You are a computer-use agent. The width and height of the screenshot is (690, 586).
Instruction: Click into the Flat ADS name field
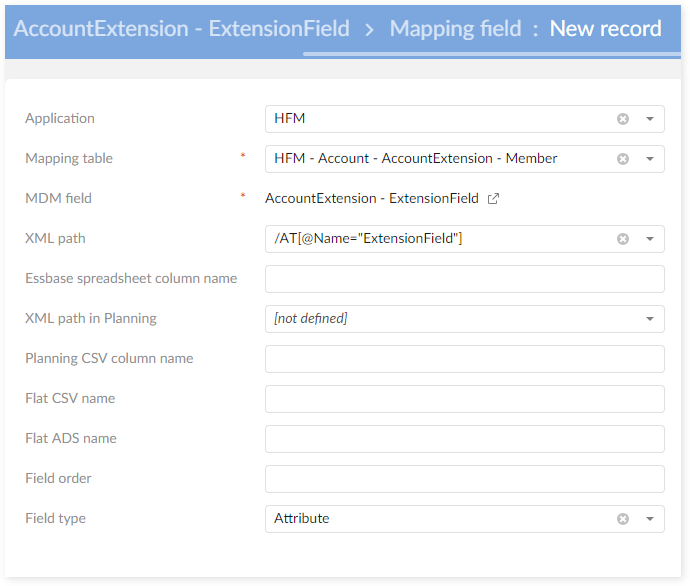[464, 439]
